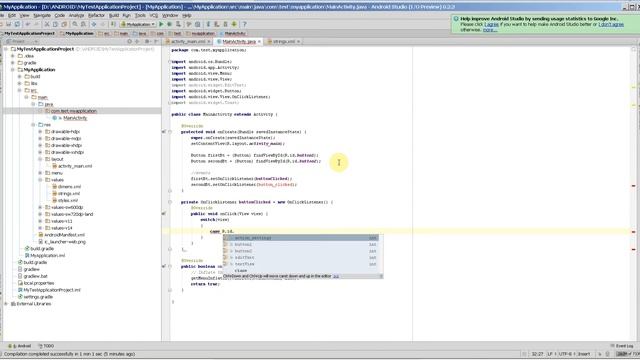Select ic_launcher-web.png in the project tree
The height and width of the screenshot is (360, 640).
pyautogui.click(x=65, y=242)
